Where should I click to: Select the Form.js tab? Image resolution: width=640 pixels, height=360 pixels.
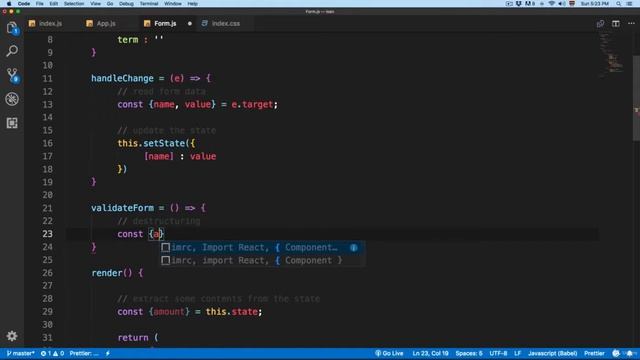165,24
